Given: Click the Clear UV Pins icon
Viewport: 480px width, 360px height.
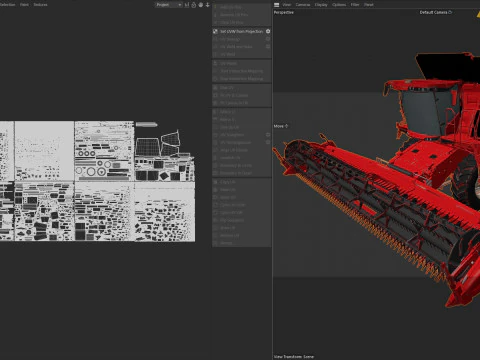Looking at the screenshot, I should (215, 22).
